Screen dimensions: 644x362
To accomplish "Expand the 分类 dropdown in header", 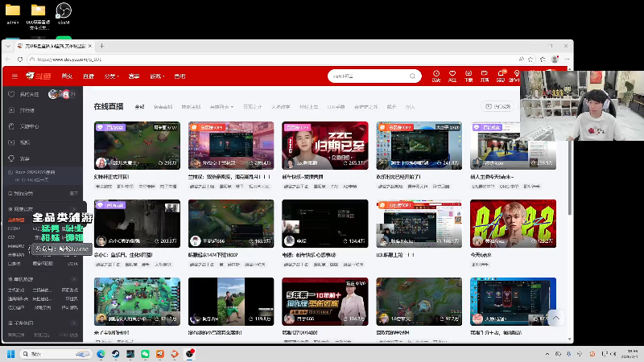I will (x=111, y=76).
